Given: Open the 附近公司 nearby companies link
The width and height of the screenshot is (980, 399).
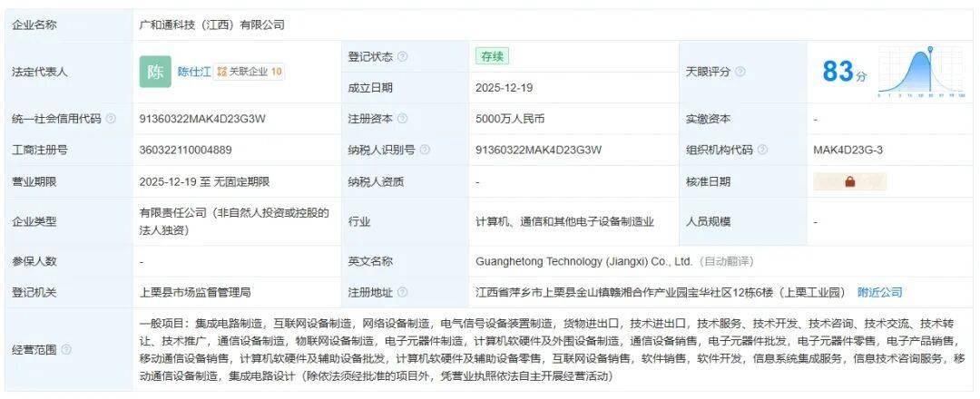Looking at the screenshot, I should coord(880,292).
